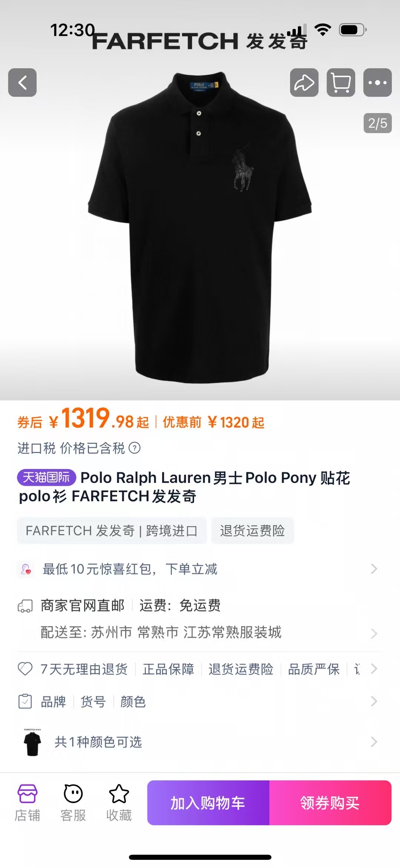400x868 pixels.
Task: Select the black polo color thumbnail
Action: [x=32, y=742]
